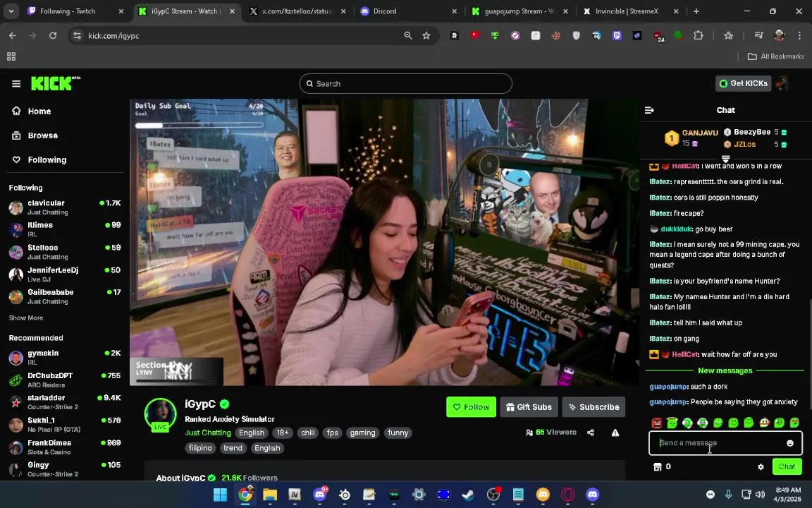Open the emoji picker in message box

(x=789, y=443)
